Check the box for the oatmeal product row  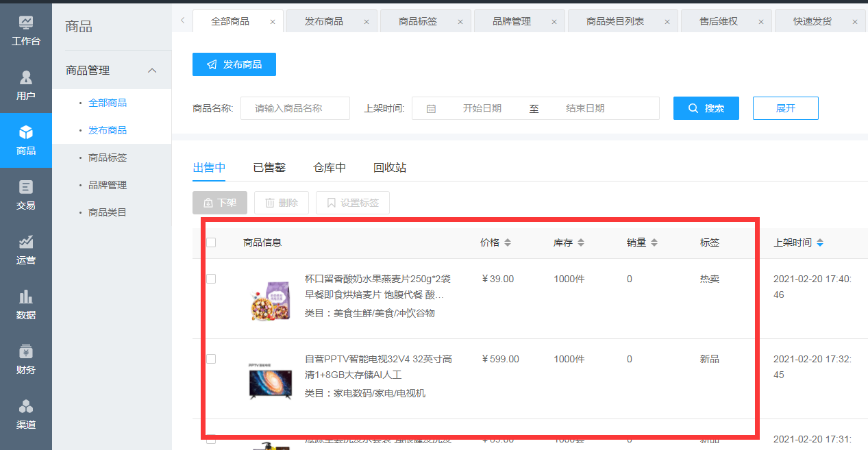click(211, 279)
